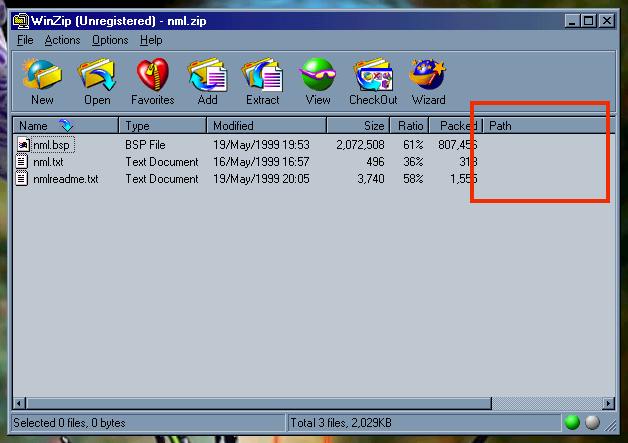Click the 496 size value
628x443 pixels.
[375, 162]
